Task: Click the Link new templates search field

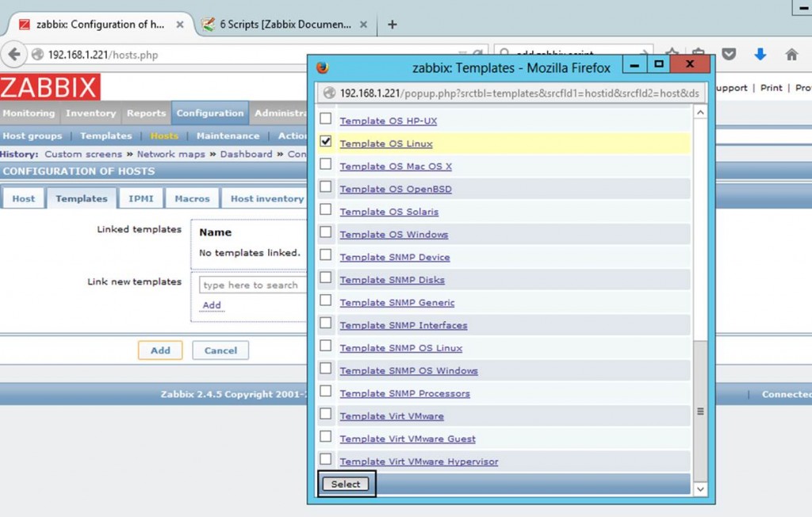Action: (x=251, y=285)
